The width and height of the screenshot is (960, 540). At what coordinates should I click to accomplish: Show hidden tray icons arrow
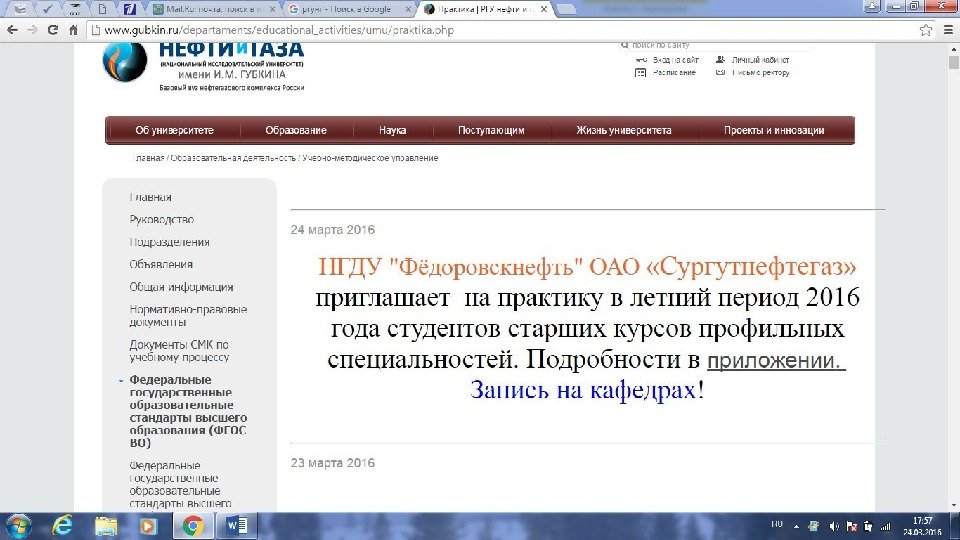tap(796, 526)
